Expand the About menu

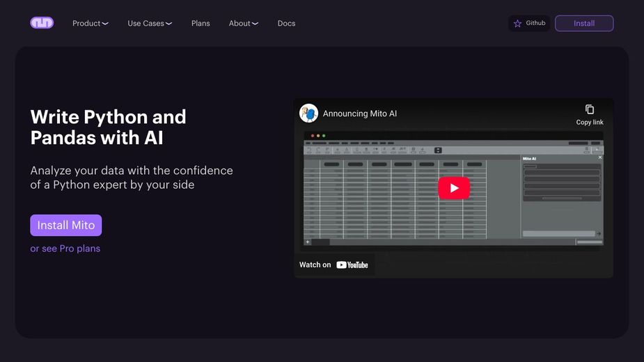243,24
